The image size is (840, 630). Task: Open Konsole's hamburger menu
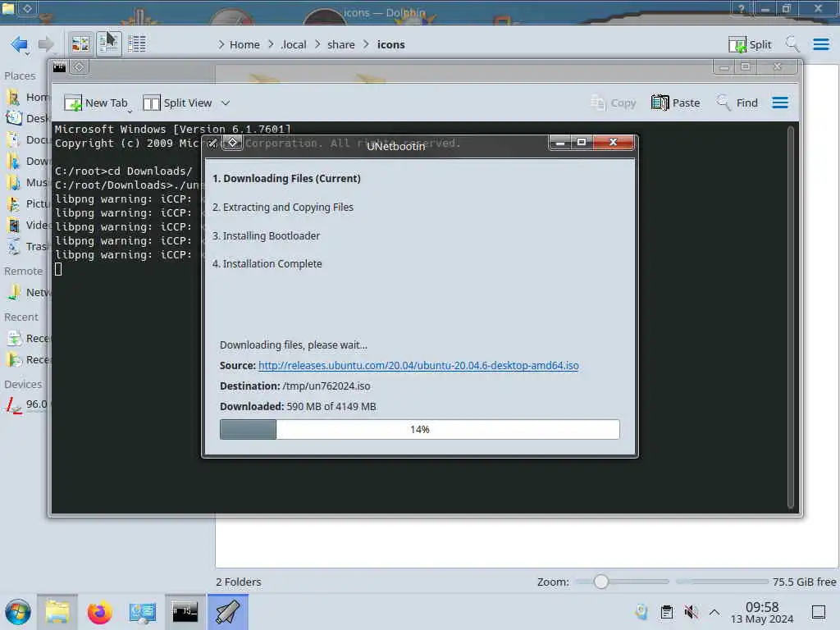[780, 103]
